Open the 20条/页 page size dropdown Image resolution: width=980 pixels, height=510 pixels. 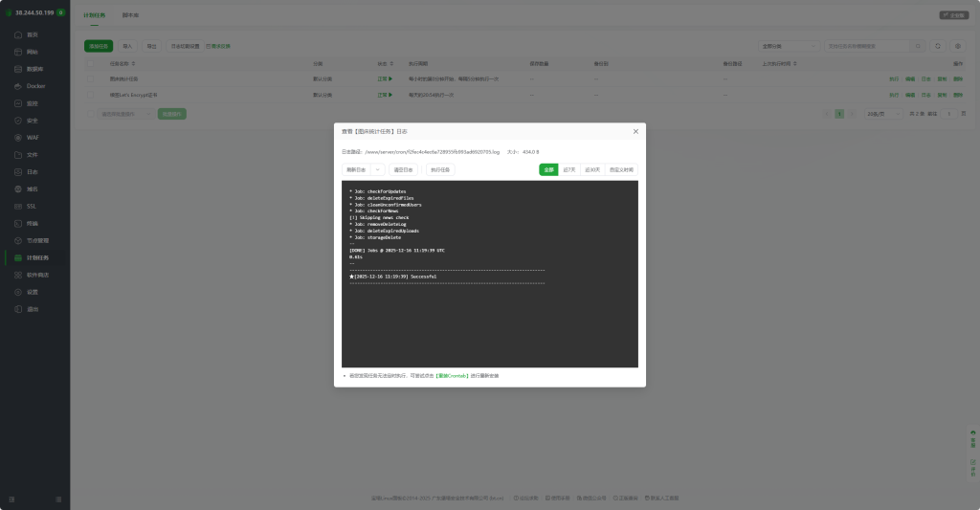pyautogui.click(x=883, y=114)
